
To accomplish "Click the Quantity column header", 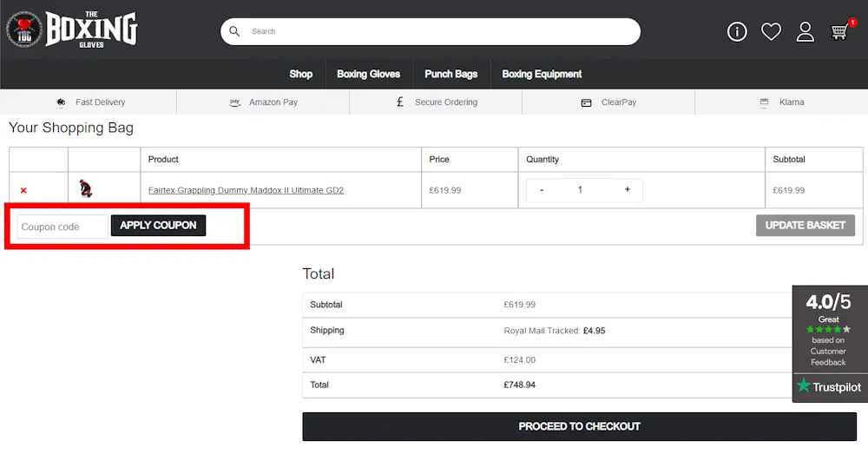I will point(542,160).
